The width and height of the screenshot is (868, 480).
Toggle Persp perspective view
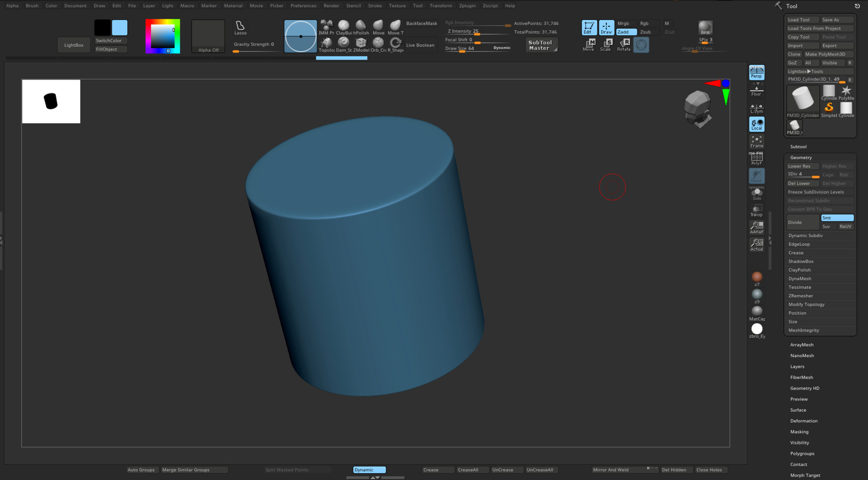(x=756, y=72)
